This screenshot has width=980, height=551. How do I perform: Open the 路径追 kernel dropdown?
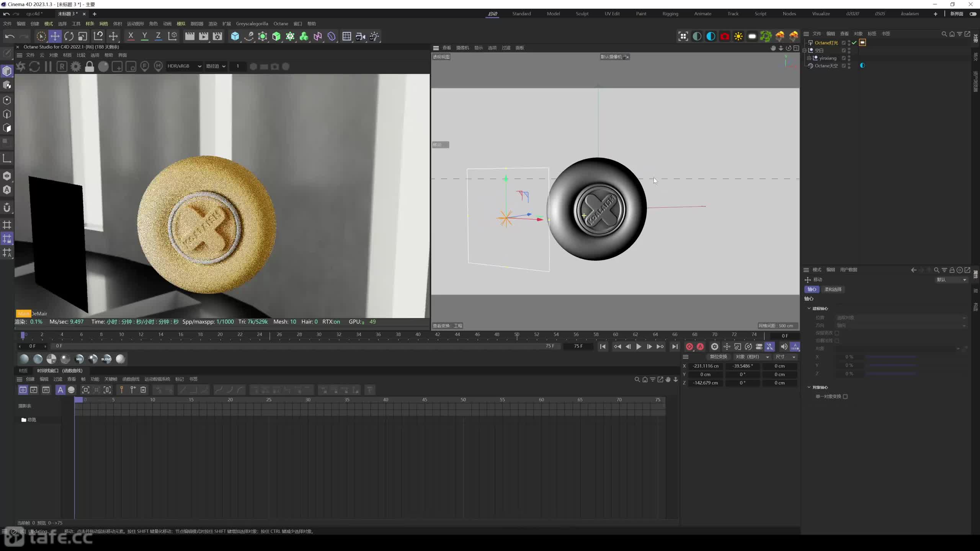click(216, 66)
